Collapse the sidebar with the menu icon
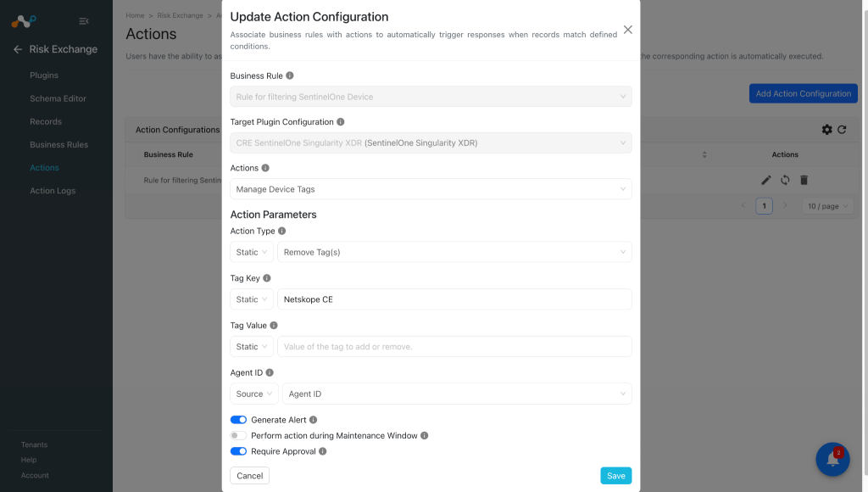Image resolution: width=868 pixels, height=492 pixels. coord(84,21)
